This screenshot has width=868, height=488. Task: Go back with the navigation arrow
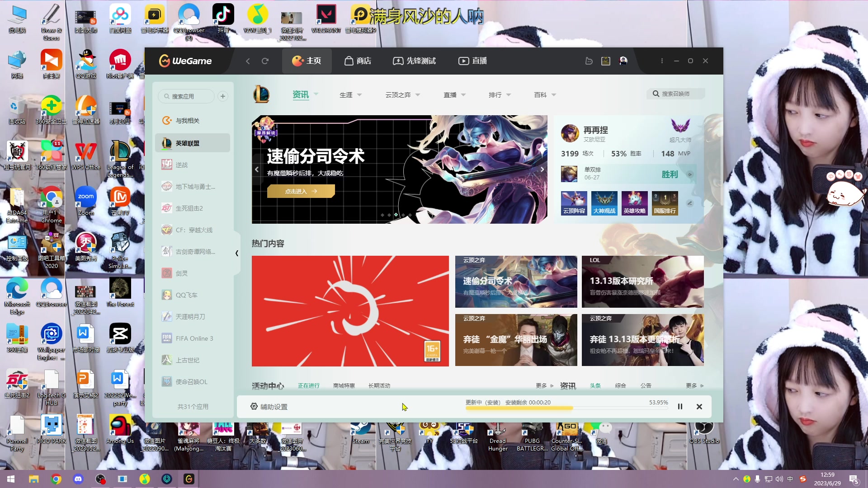point(248,61)
